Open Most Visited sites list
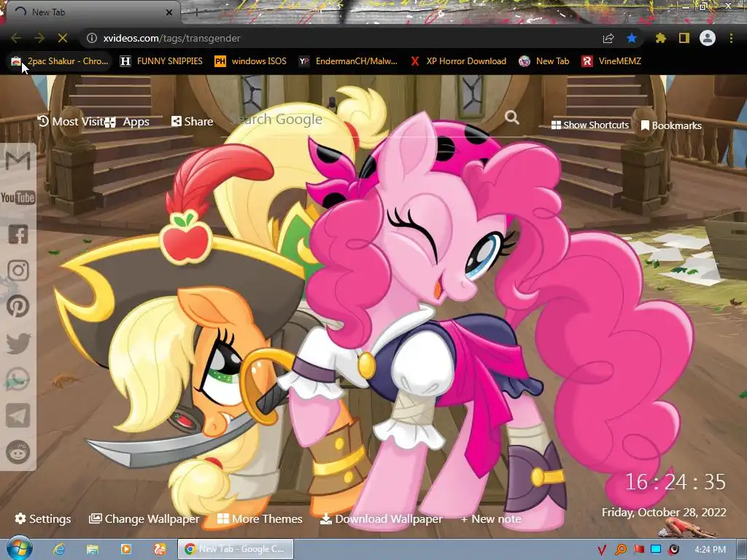 coord(71,122)
